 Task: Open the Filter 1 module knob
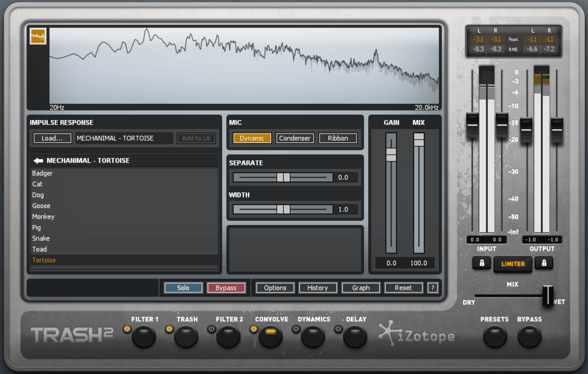coord(144,337)
